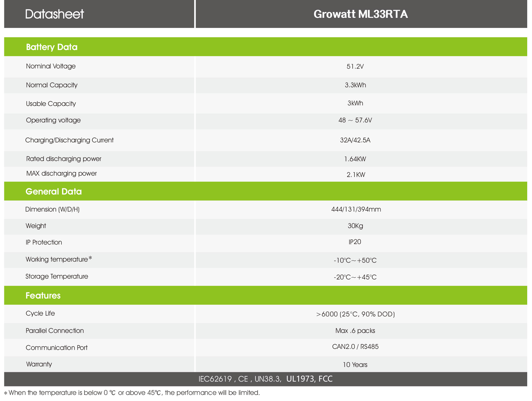Select the General Data section header
The width and height of the screenshot is (532, 401).
[54, 192]
